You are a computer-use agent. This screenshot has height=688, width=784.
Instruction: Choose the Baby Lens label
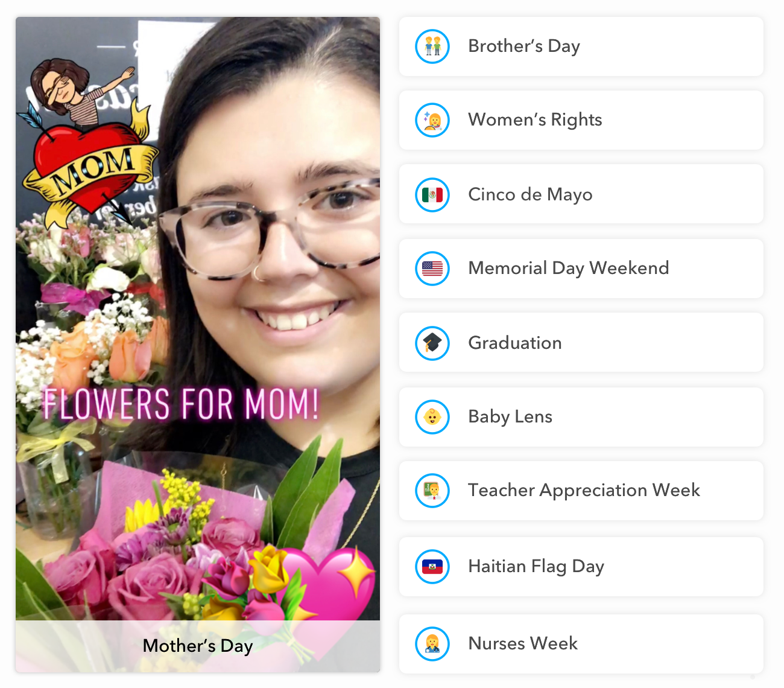pos(510,416)
